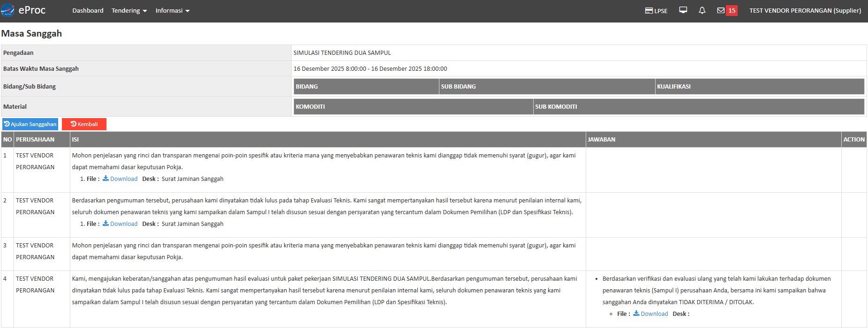Screen dimensions: 868x329
Task: Open the envelope messages icon
Action: tap(721, 10)
